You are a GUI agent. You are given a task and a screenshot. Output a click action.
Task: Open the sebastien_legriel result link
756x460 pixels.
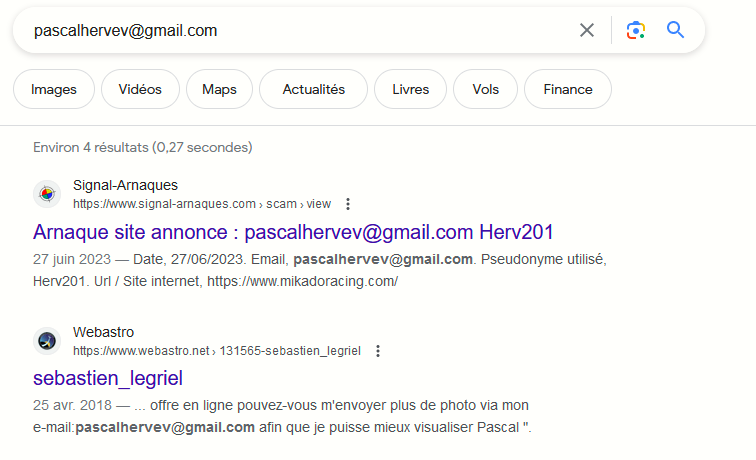(x=108, y=379)
